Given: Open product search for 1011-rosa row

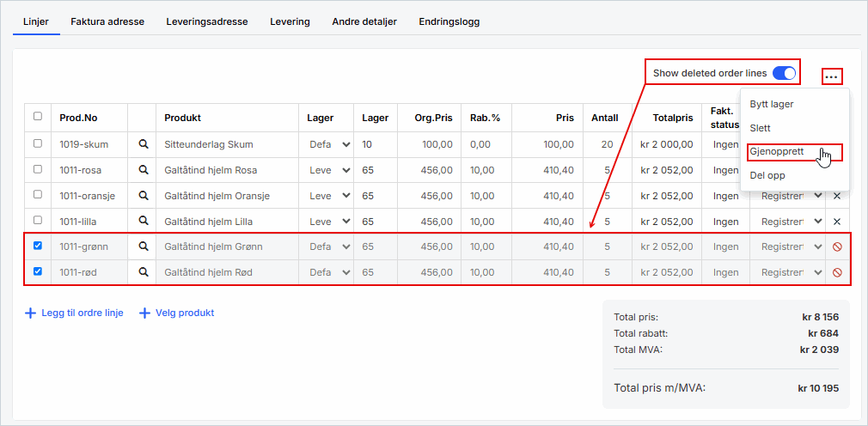Looking at the screenshot, I should pos(144,170).
